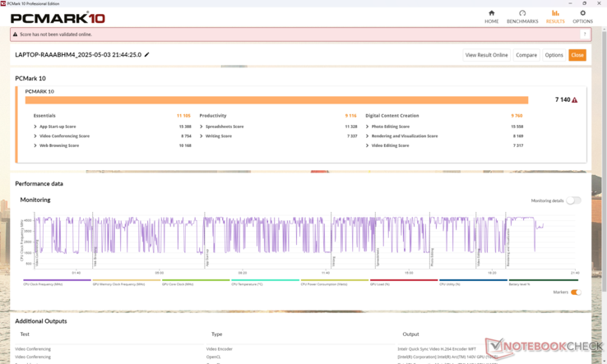Click the overall score 7 140

(563, 99)
